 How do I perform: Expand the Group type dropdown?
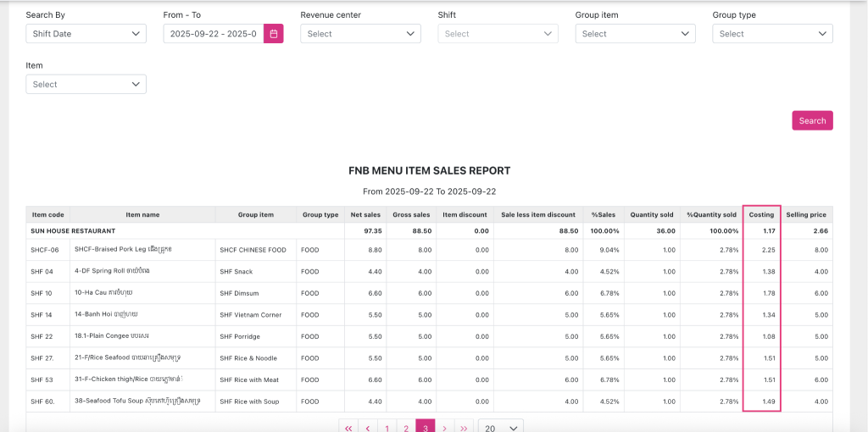coord(772,34)
